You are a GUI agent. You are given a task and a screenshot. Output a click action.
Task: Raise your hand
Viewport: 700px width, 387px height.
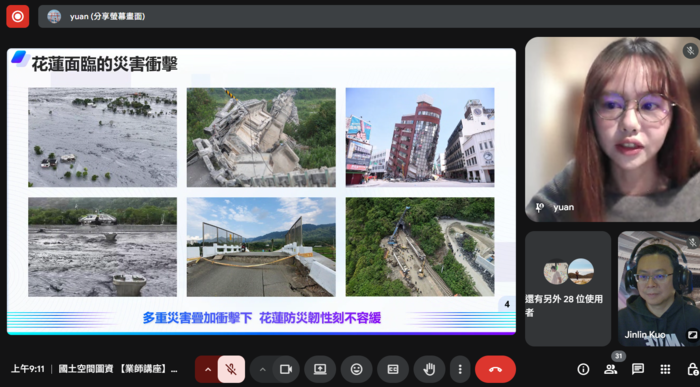click(429, 369)
